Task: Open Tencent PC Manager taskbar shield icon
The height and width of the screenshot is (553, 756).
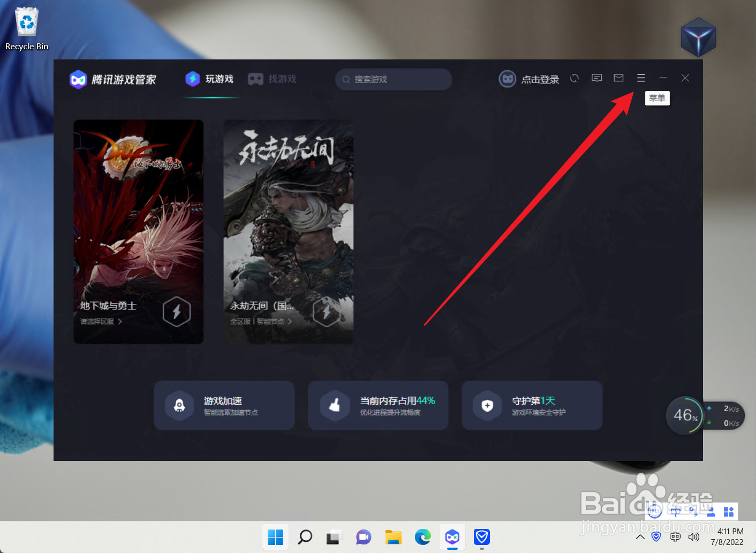Action: tap(482, 536)
